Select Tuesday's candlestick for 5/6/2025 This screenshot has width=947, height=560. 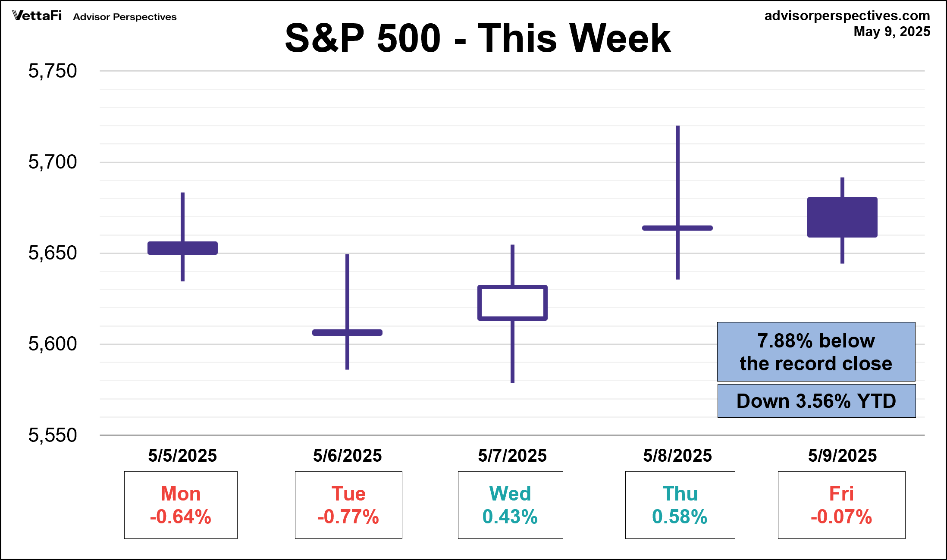click(x=347, y=332)
